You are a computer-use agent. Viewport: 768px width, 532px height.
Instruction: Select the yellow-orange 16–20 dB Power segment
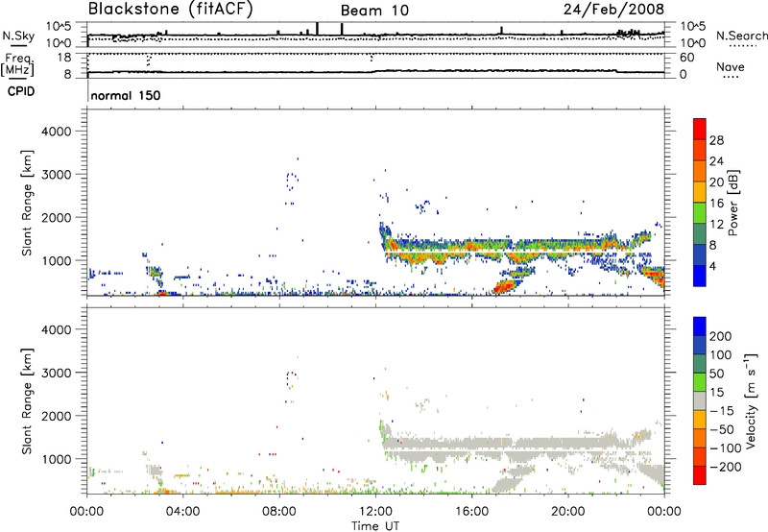(x=700, y=191)
